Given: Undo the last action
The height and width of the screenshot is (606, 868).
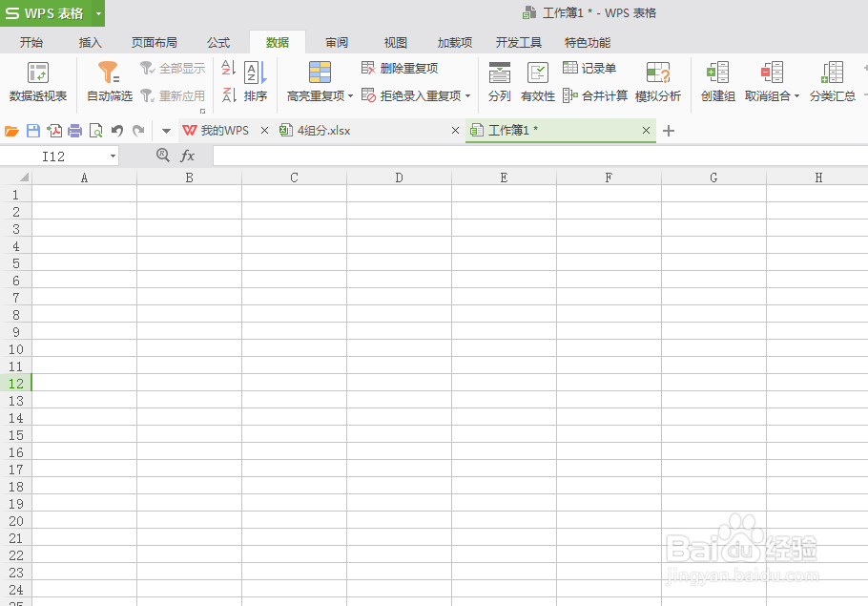Looking at the screenshot, I should (x=115, y=130).
